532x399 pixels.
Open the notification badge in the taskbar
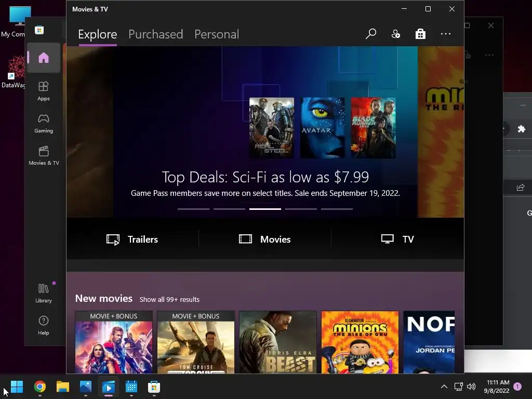tap(517, 387)
